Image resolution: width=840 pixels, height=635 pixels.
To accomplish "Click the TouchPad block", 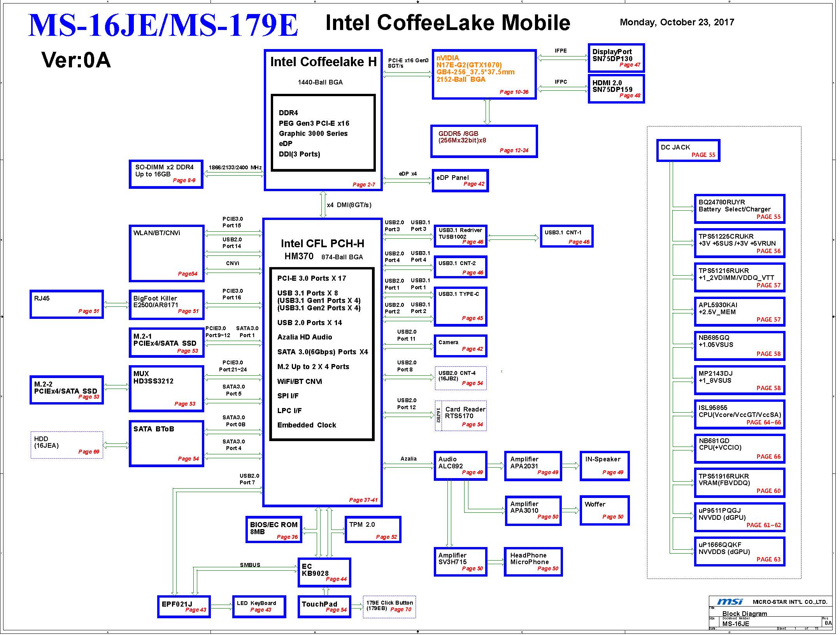I will pyautogui.click(x=324, y=607).
